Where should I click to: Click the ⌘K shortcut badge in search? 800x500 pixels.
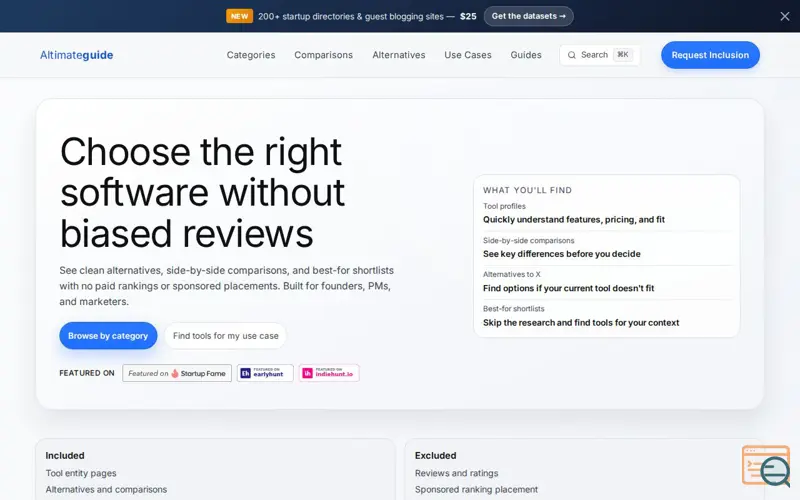click(622, 55)
